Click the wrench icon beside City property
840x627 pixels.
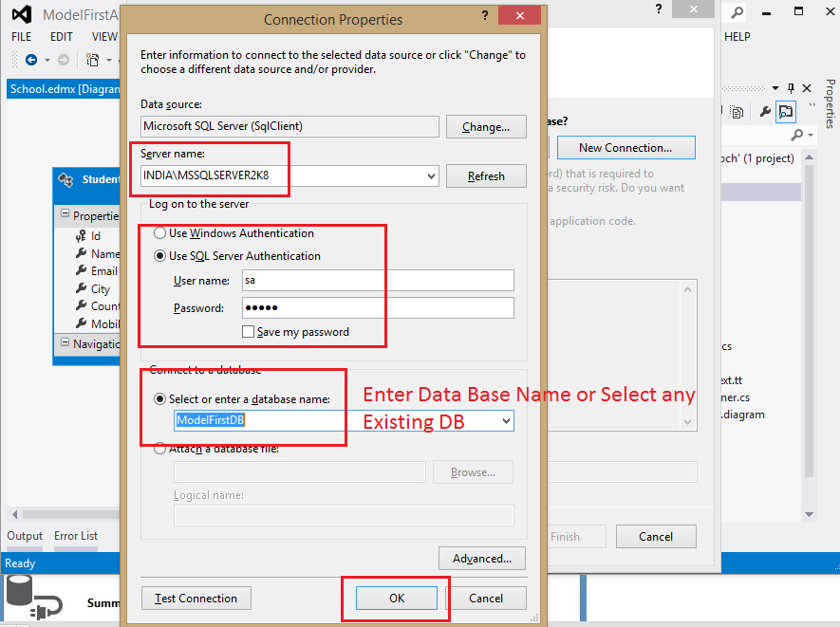(82, 288)
